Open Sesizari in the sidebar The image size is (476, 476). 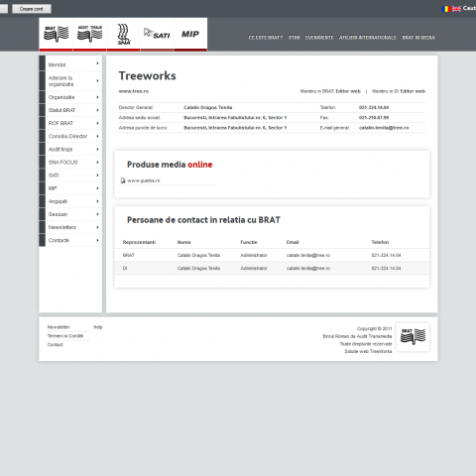click(x=58, y=214)
